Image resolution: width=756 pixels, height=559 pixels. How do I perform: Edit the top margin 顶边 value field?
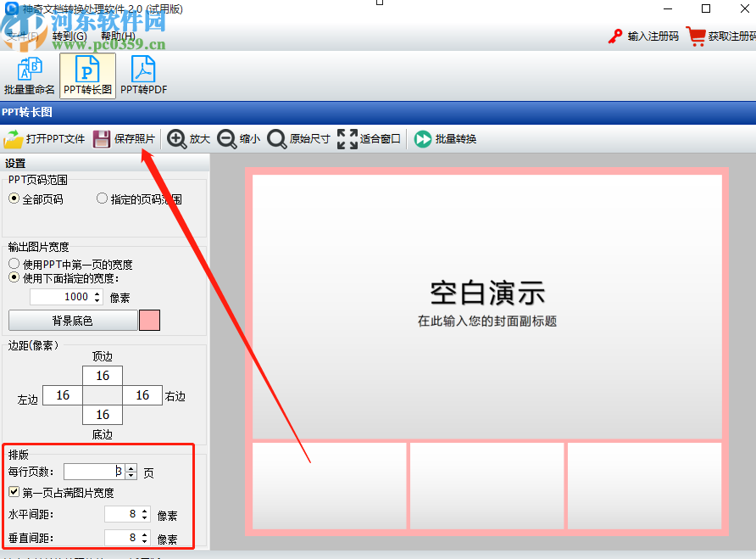point(103,375)
